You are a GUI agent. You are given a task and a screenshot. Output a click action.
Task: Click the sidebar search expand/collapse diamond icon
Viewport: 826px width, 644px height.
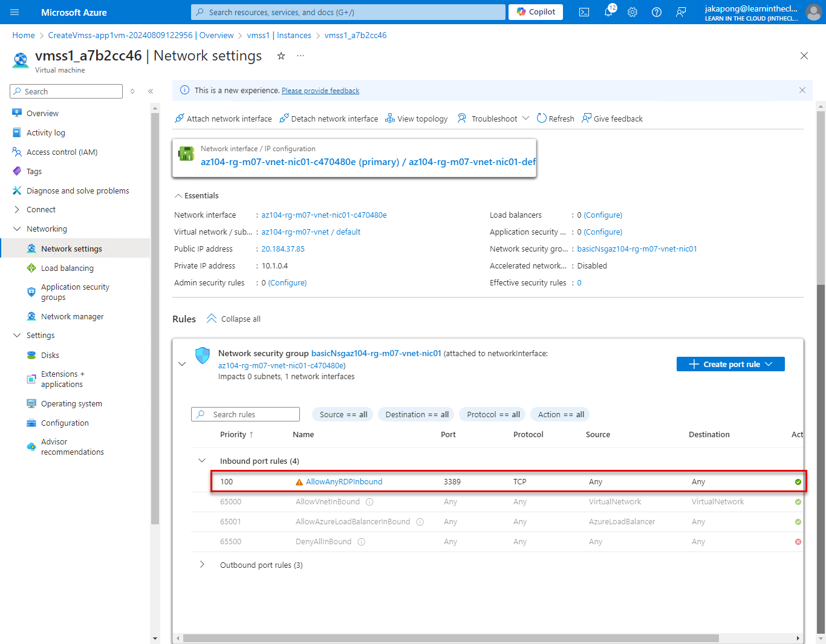132,91
